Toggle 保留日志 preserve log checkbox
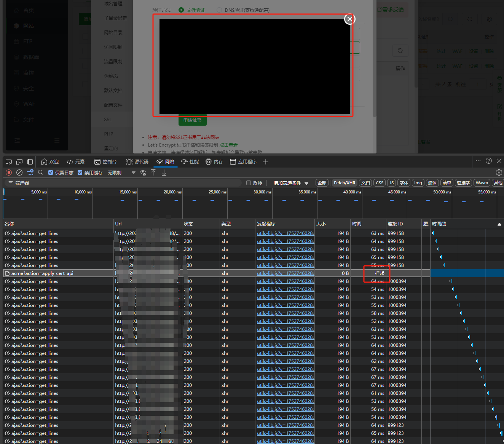 click(51, 172)
